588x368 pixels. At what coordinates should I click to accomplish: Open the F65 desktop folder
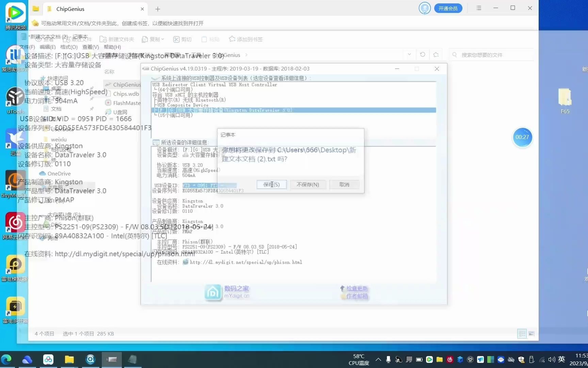565,101
